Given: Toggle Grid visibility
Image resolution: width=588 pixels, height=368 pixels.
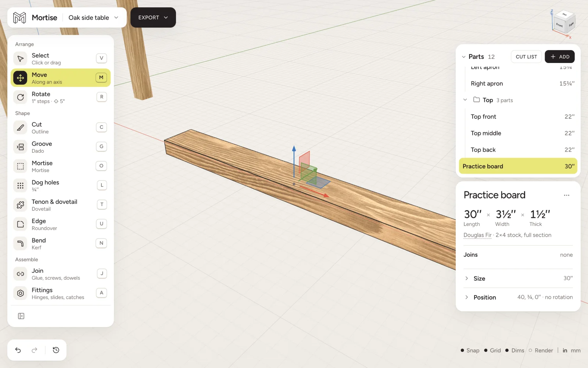Looking at the screenshot, I should tap(492, 350).
